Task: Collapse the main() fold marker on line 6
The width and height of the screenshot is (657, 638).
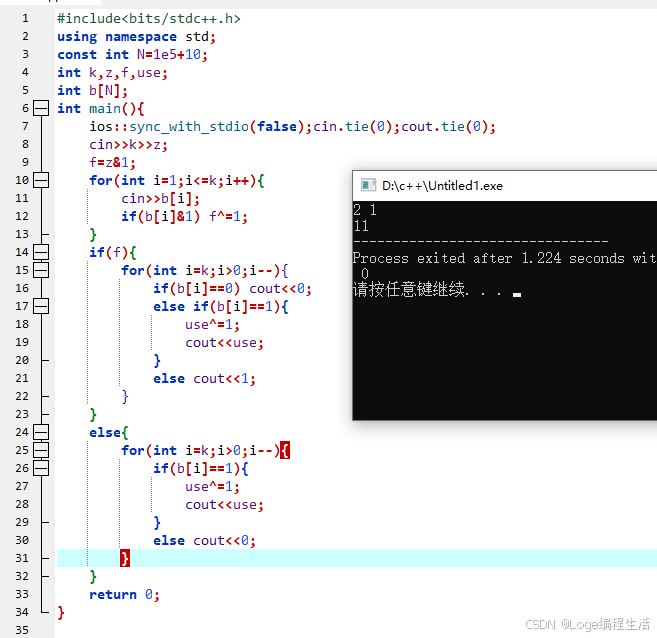Action: coord(41,108)
